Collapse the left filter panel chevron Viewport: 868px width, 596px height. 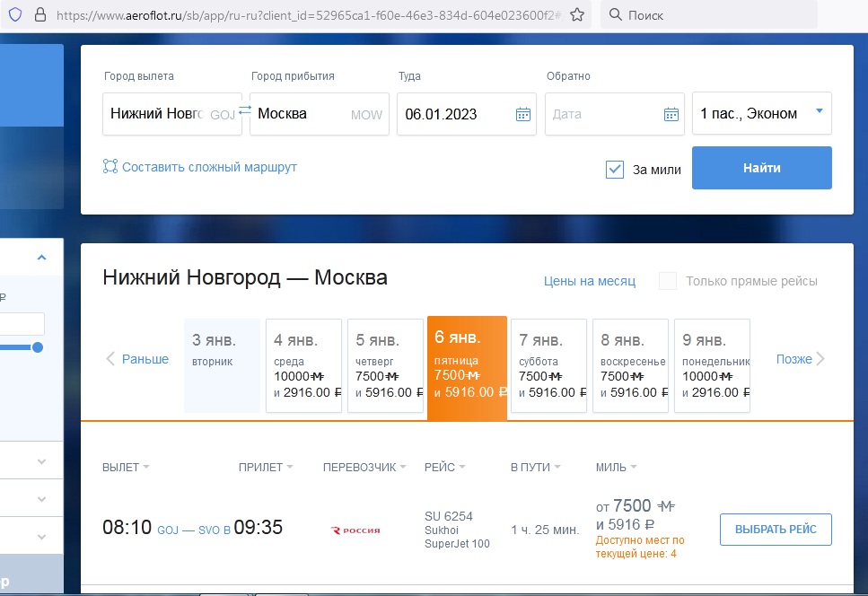[41, 258]
